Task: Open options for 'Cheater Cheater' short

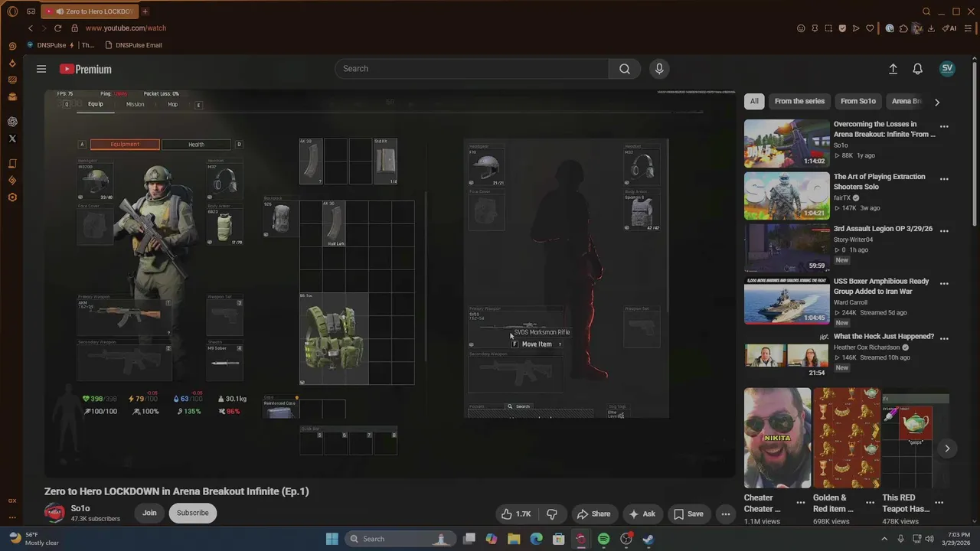Action: point(802,504)
